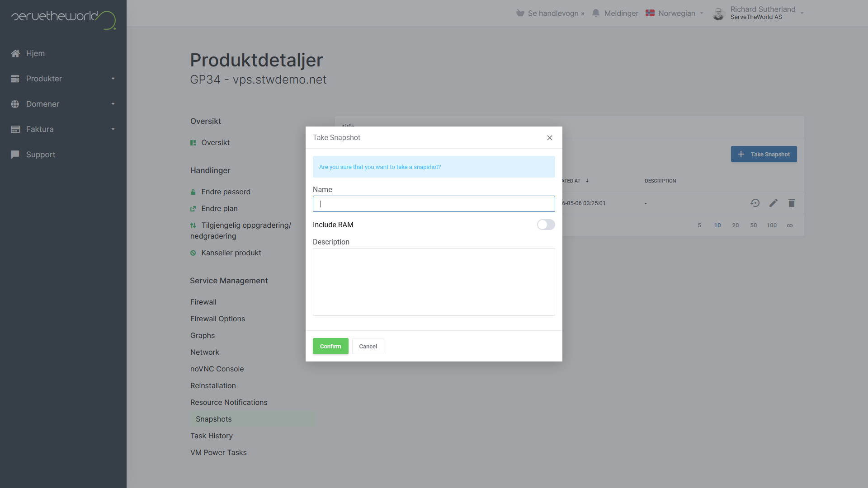Screen dimensions: 868x488
Task: Expand the Faktura sidebar menu arrow
Action: (x=113, y=129)
